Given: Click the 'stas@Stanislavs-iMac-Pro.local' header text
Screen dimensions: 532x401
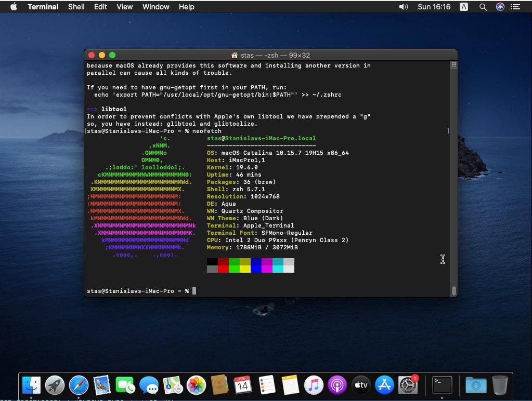Looking at the screenshot, I should point(261,138).
